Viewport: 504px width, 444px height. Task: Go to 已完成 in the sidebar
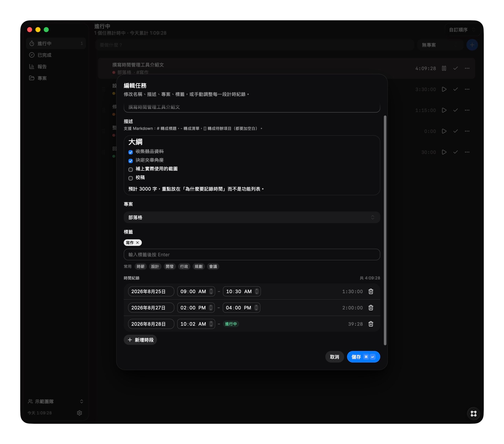(56, 55)
